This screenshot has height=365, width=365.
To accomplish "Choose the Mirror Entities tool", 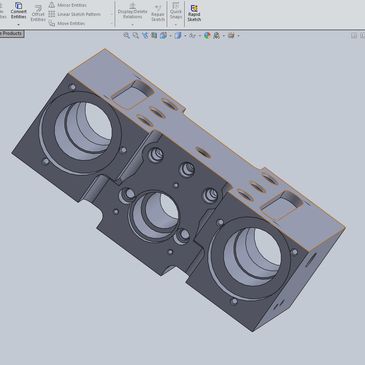I will click(x=67, y=5).
